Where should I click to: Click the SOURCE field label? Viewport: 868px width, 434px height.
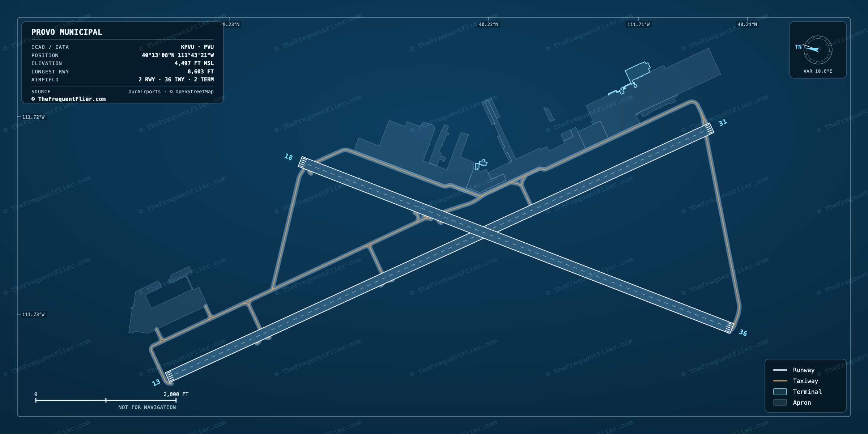click(x=41, y=92)
